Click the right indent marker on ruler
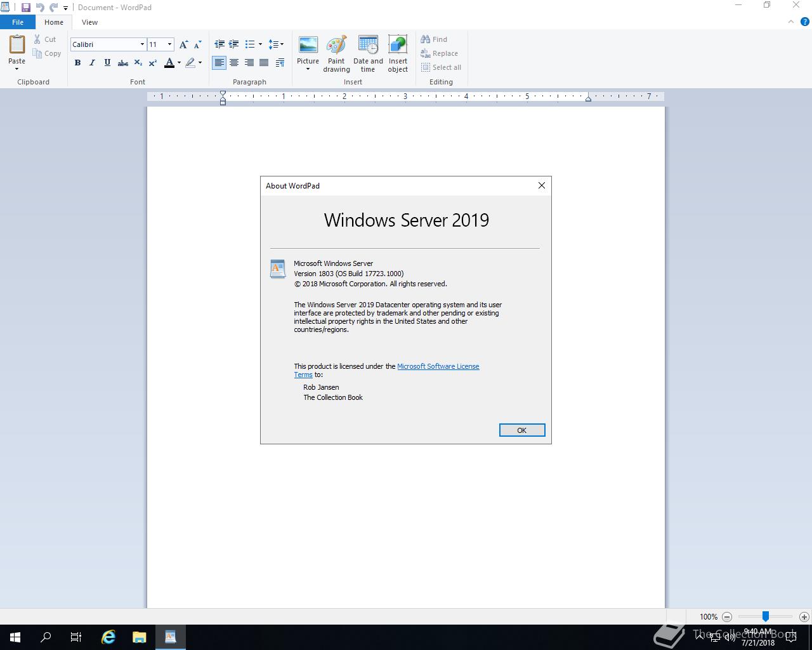 tap(588, 98)
